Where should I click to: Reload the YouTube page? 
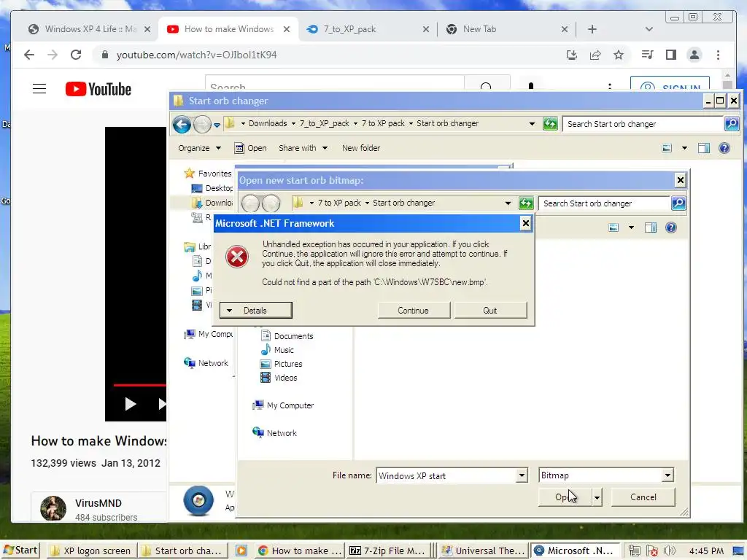[76, 55]
